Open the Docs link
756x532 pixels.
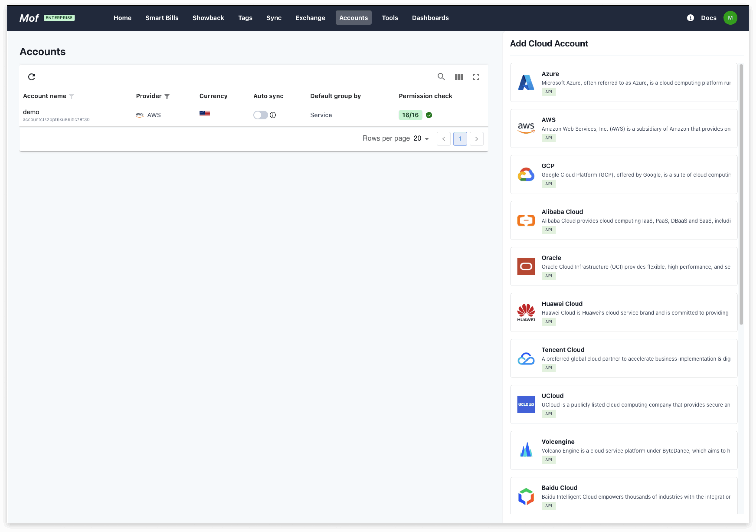(x=709, y=18)
